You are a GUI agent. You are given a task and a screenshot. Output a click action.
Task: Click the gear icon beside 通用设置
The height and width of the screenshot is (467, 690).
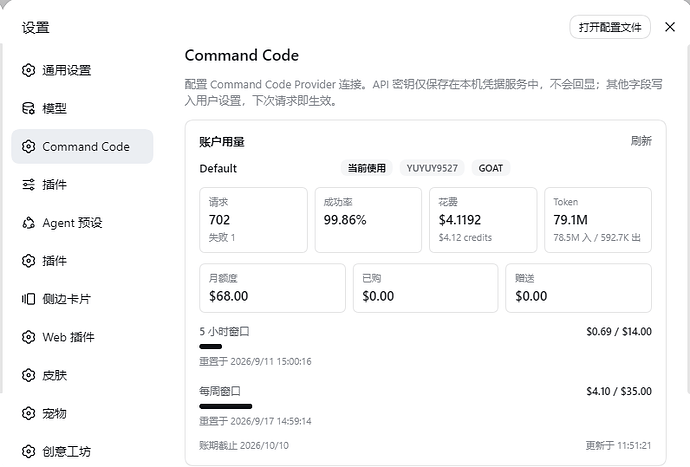[28, 70]
